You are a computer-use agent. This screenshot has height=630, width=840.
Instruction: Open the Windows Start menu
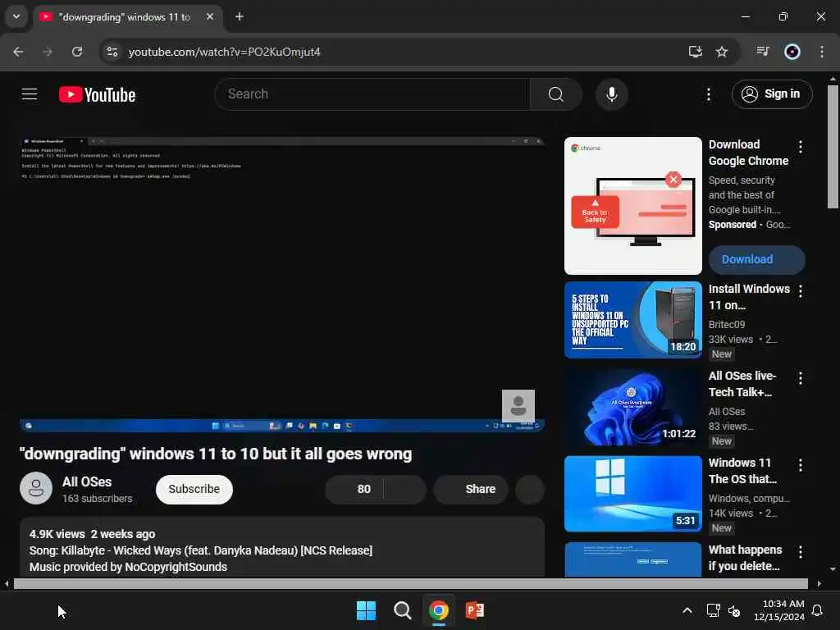coord(367,610)
